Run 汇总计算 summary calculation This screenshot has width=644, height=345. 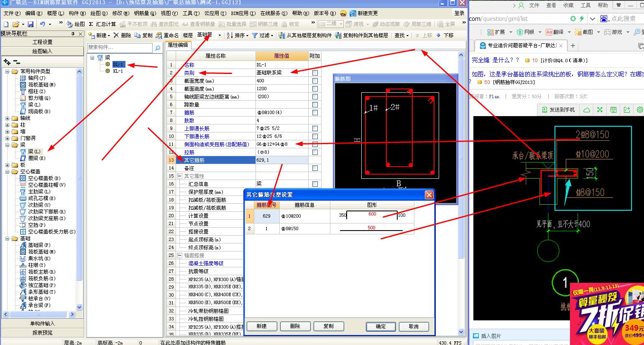[x=102, y=24]
